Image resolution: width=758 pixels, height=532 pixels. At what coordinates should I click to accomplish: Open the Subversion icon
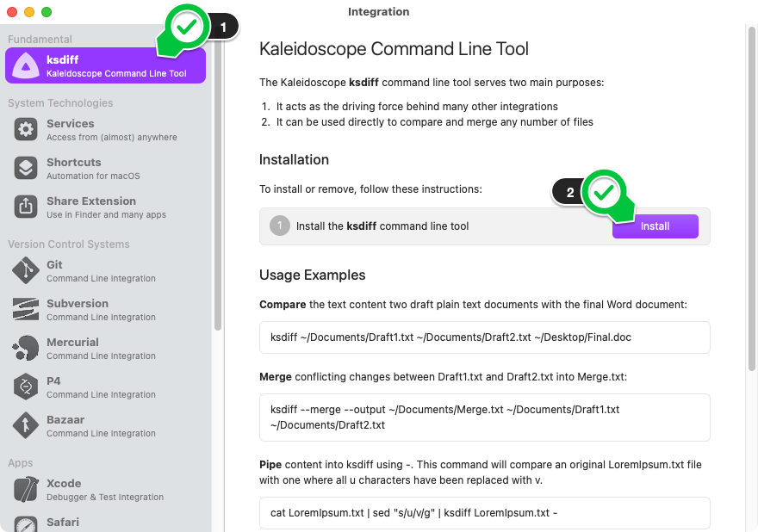[x=26, y=310]
